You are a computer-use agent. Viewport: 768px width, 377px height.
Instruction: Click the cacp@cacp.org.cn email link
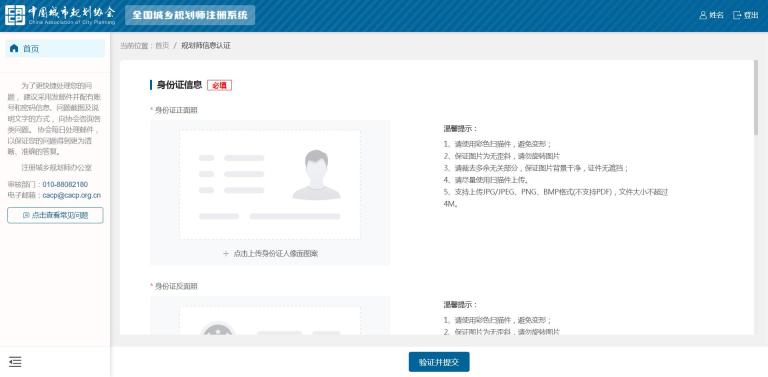click(72, 195)
